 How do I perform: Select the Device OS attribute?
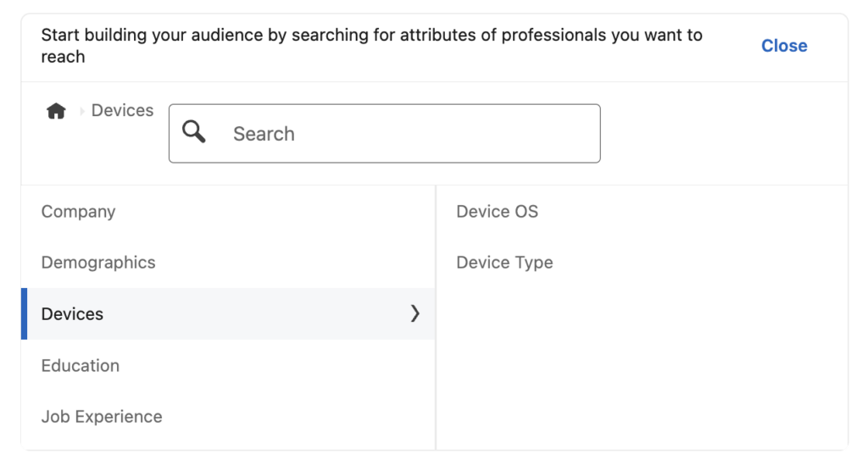pyautogui.click(x=497, y=211)
